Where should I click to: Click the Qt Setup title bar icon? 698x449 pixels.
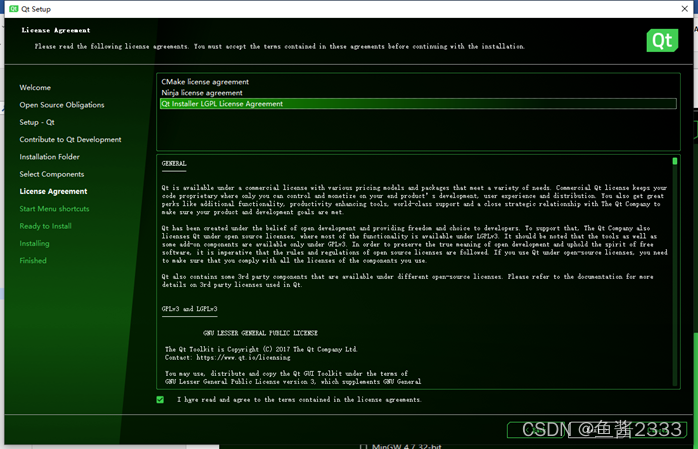pos(13,9)
